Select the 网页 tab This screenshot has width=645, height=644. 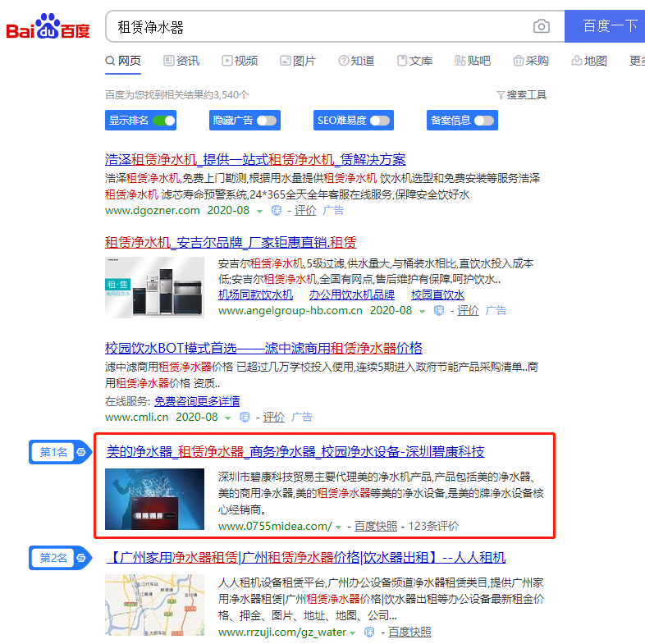click(123, 61)
